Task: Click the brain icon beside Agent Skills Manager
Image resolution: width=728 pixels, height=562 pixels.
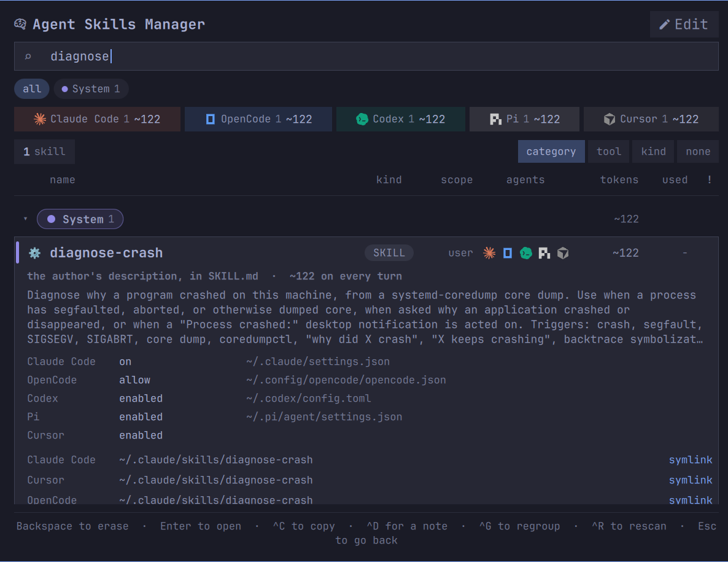Action: (x=20, y=24)
